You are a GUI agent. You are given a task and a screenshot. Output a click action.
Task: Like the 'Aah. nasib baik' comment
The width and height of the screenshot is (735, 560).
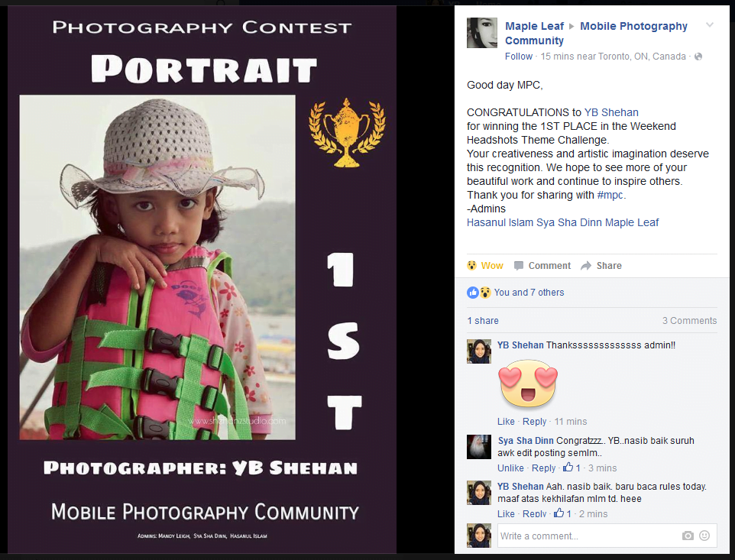pos(506,514)
